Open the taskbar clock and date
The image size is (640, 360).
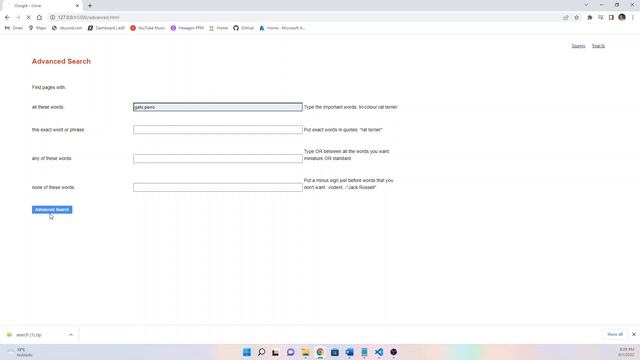[627, 352]
